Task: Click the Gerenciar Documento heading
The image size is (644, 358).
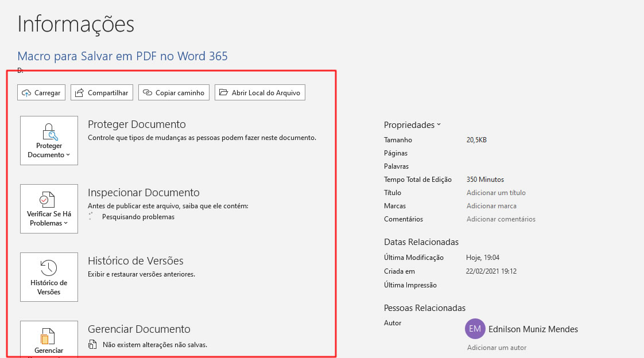Action: click(139, 329)
